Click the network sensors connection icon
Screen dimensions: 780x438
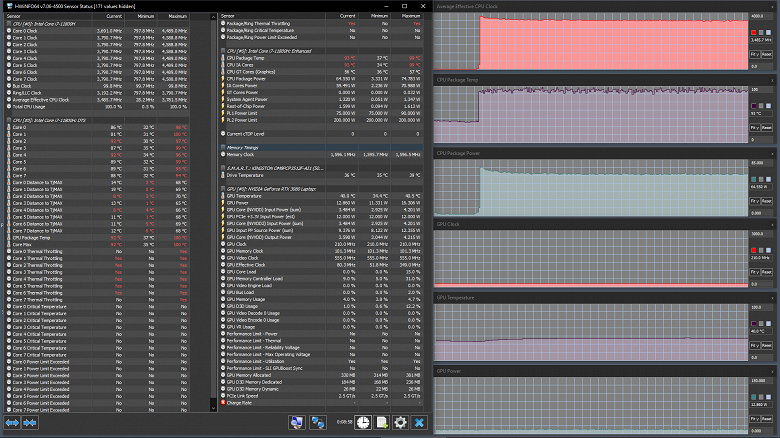click(x=318, y=423)
